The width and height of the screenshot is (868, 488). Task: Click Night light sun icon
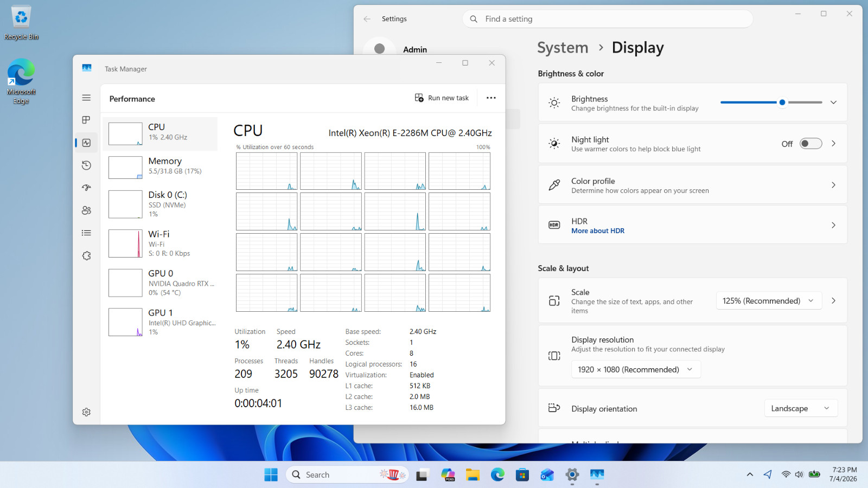click(554, 144)
